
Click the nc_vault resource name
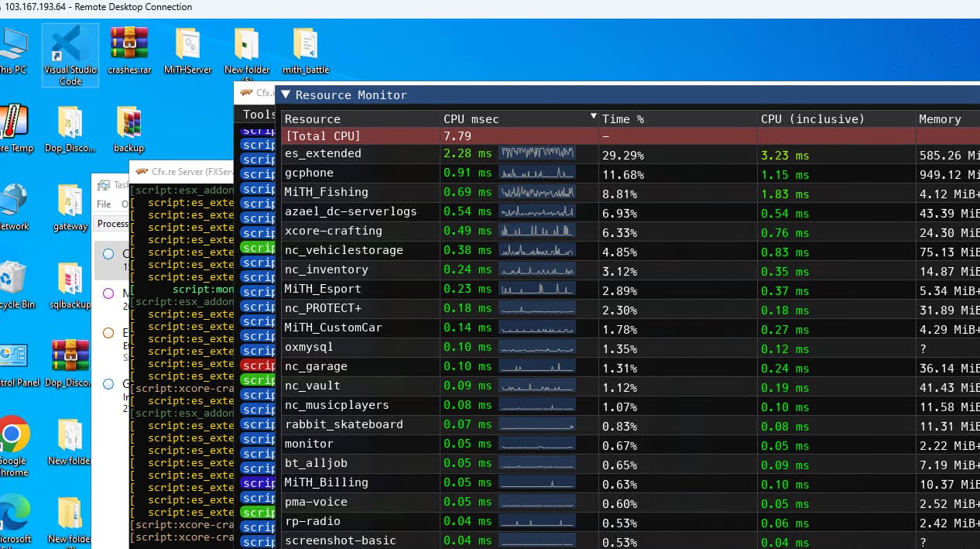point(312,386)
